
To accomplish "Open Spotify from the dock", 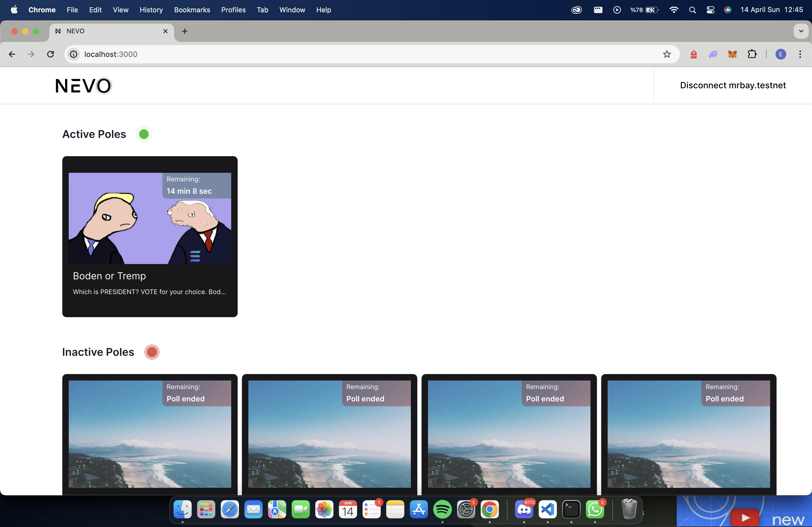I will pyautogui.click(x=443, y=510).
